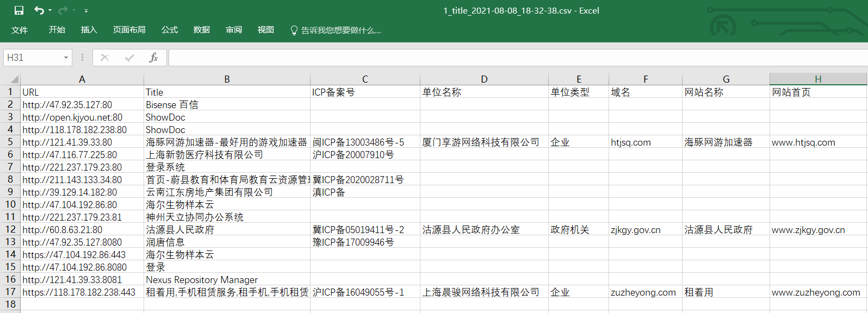Click the 告诉我您想要做什么 search box
This screenshot has width=868, height=313.
coord(341,30)
